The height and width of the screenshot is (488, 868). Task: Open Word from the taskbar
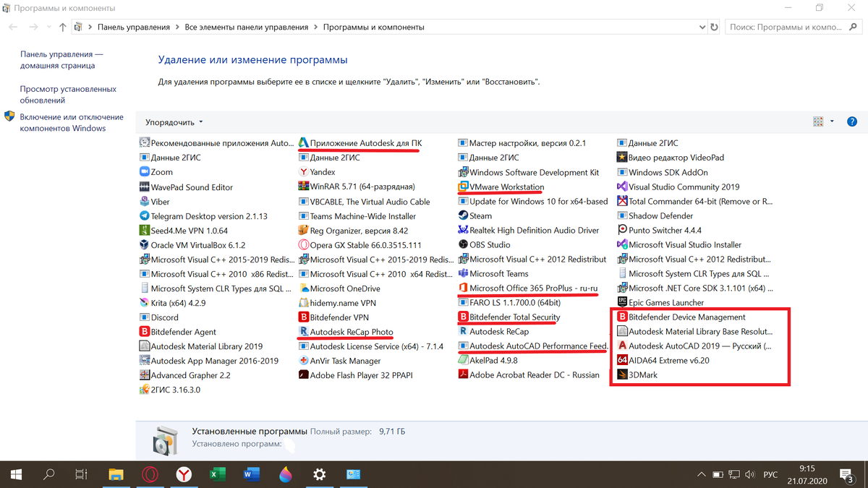pyautogui.click(x=251, y=475)
